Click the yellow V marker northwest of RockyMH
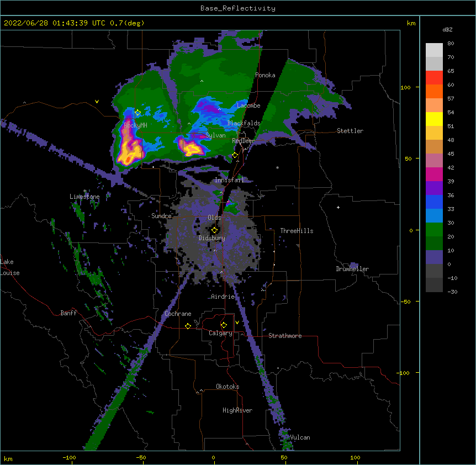The image size is (476, 465). (97, 102)
